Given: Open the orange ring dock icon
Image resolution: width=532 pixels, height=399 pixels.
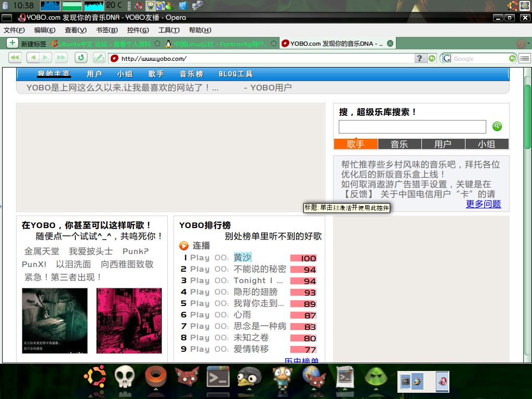Looking at the screenshot, I should [156, 376].
